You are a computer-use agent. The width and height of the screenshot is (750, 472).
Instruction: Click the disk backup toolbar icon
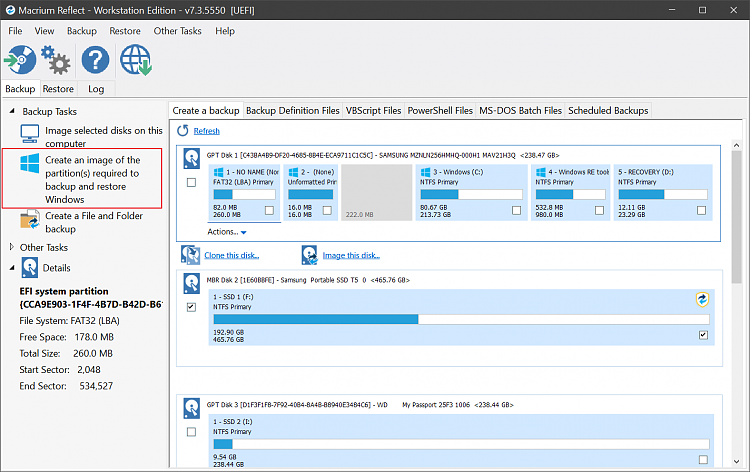20,60
